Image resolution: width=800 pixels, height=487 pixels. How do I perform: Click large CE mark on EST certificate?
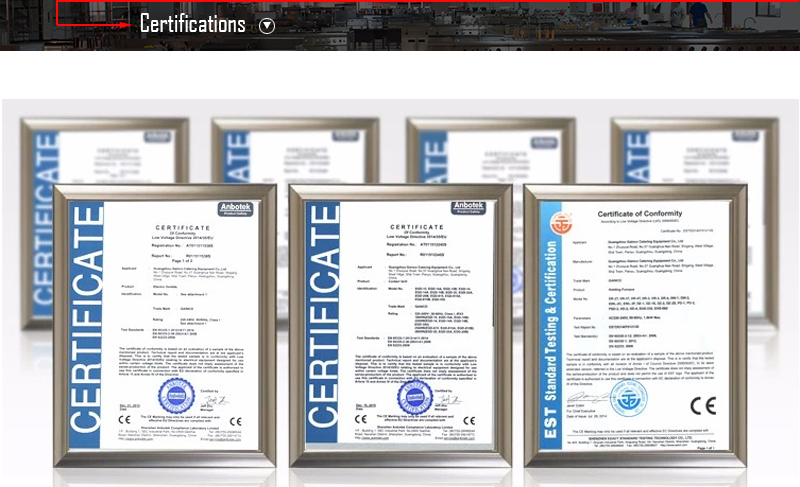coord(703,405)
